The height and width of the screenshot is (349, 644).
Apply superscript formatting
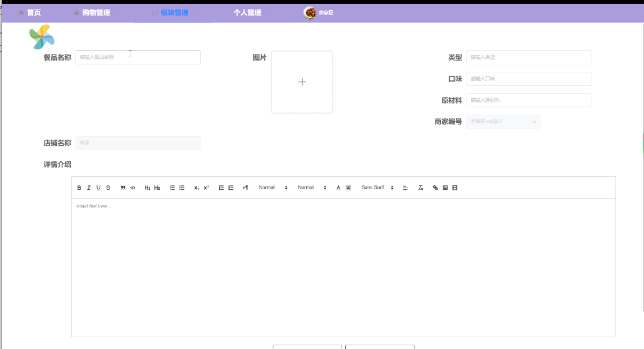pyautogui.click(x=206, y=188)
